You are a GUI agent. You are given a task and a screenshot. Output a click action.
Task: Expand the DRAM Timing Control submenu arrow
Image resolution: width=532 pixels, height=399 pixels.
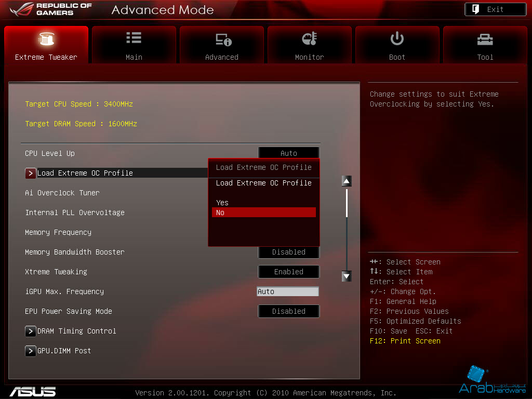(30, 331)
